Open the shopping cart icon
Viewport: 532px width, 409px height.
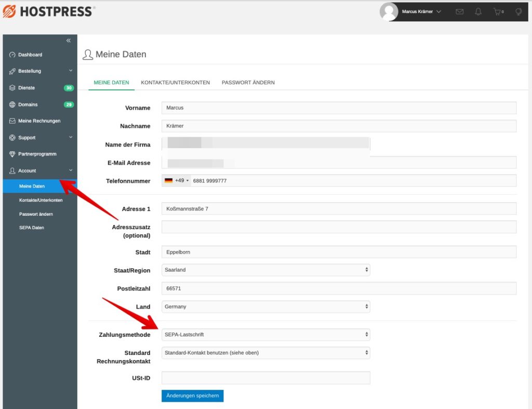[497, 12]
